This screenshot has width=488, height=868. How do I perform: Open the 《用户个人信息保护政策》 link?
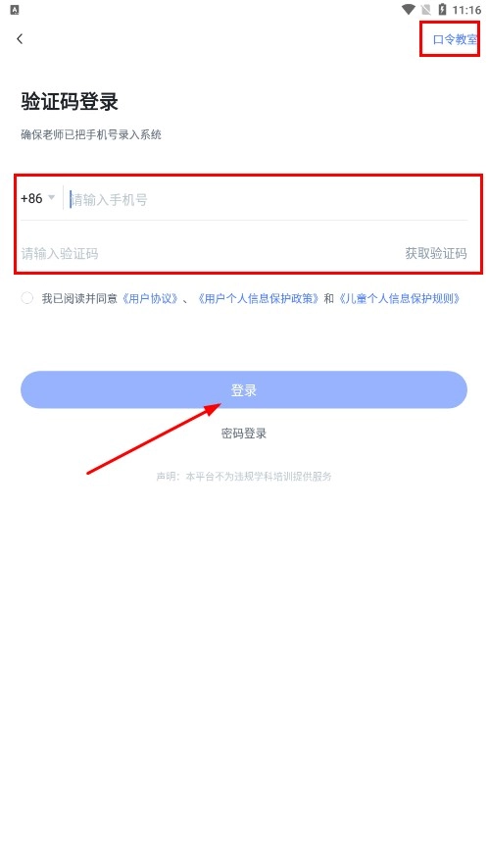258,299
